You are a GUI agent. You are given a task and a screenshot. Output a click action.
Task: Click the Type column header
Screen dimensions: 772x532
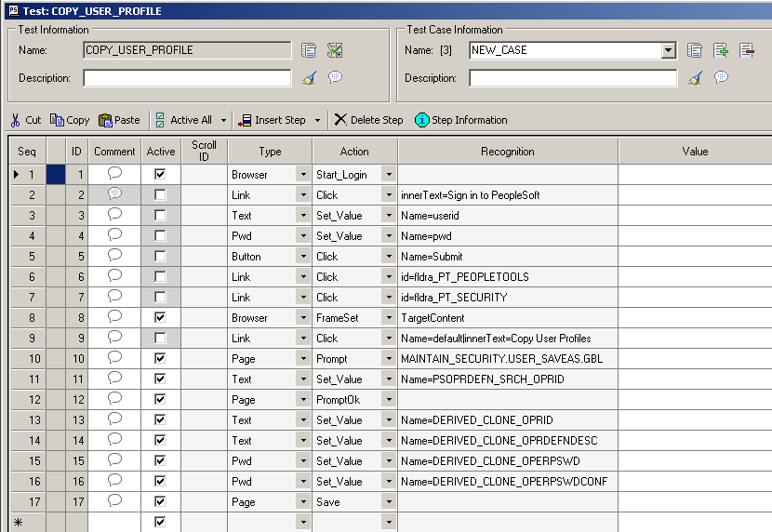pyautogui.click(x=270, y=151)
